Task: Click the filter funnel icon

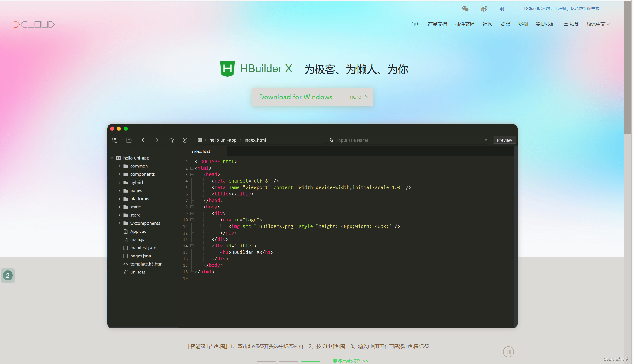Action: (486, 140)
